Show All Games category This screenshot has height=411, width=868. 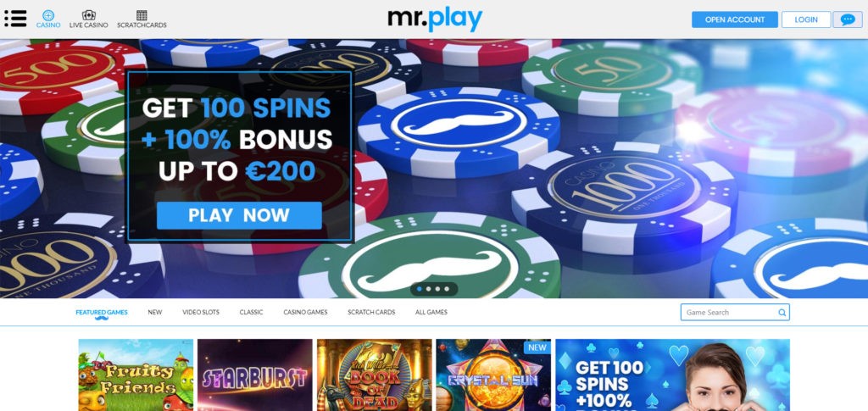(x=431, y=312)
